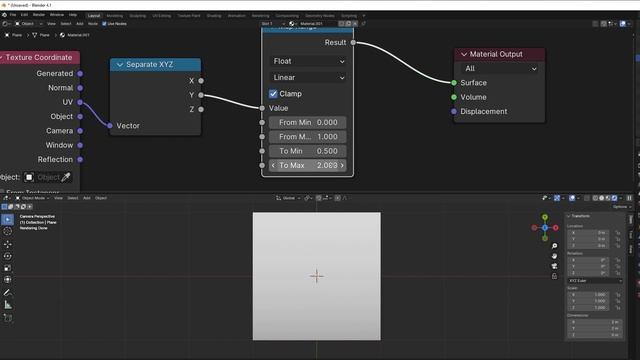Select the Move tool in viewport toolbar
The width and height of the screenshot is (640, 360).
click(x=7, y=244)
